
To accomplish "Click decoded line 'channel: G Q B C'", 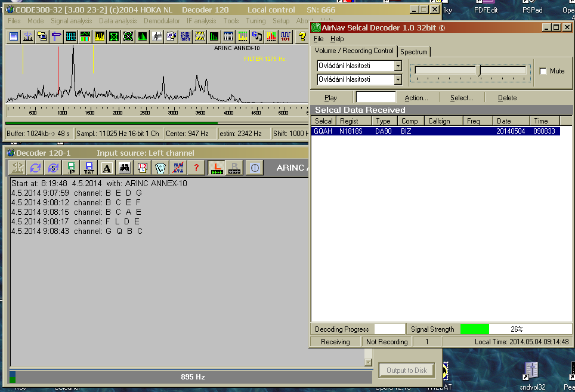I will click(76, 231).
